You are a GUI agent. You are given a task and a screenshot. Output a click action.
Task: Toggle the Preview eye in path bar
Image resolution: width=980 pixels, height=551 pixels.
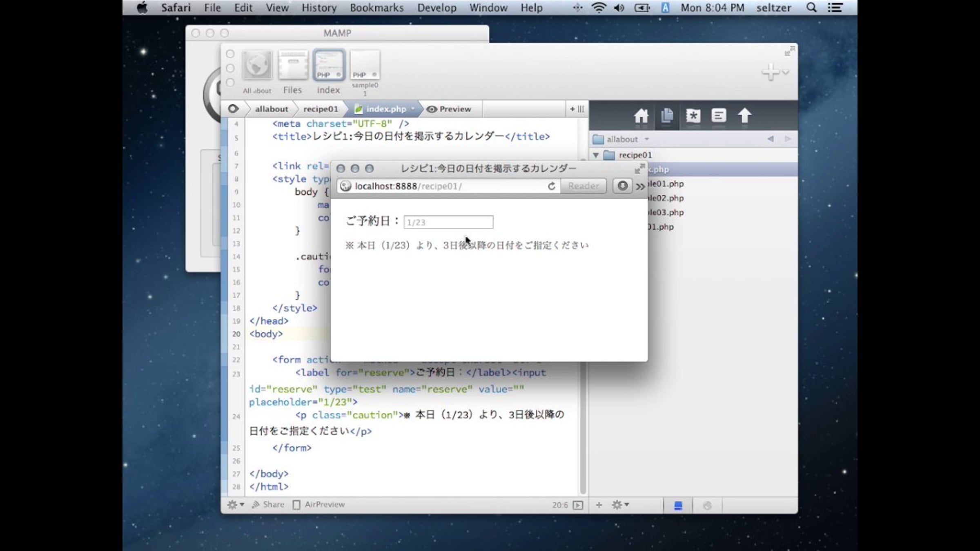tap(448, 109)
